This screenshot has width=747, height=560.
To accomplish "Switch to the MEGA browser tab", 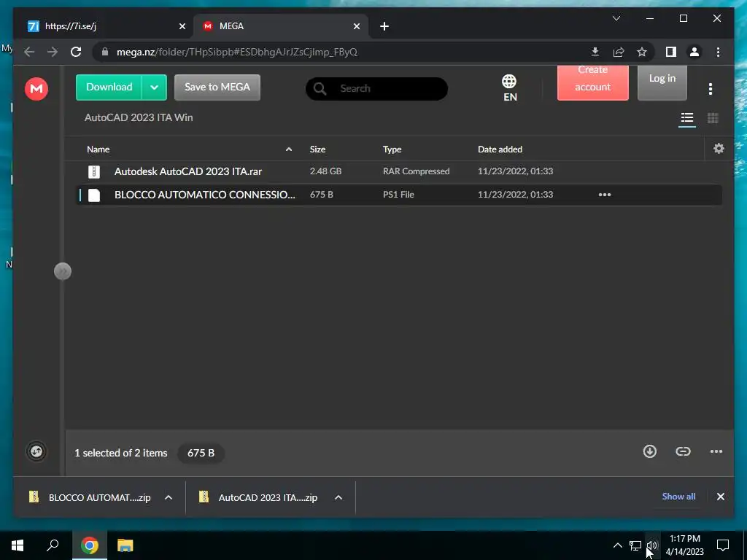I will [x=280, y=26].
